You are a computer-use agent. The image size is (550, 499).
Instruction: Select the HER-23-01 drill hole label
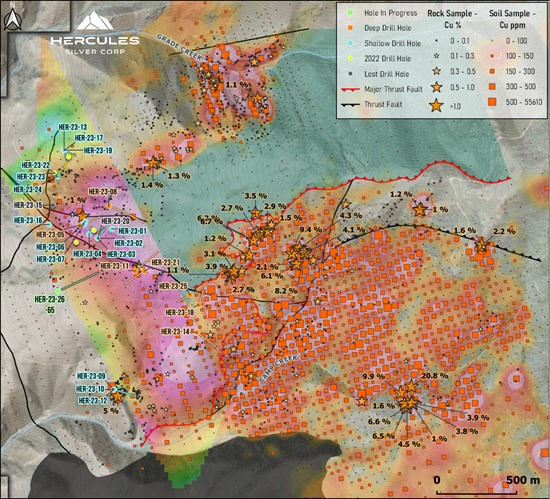(133, 231)
